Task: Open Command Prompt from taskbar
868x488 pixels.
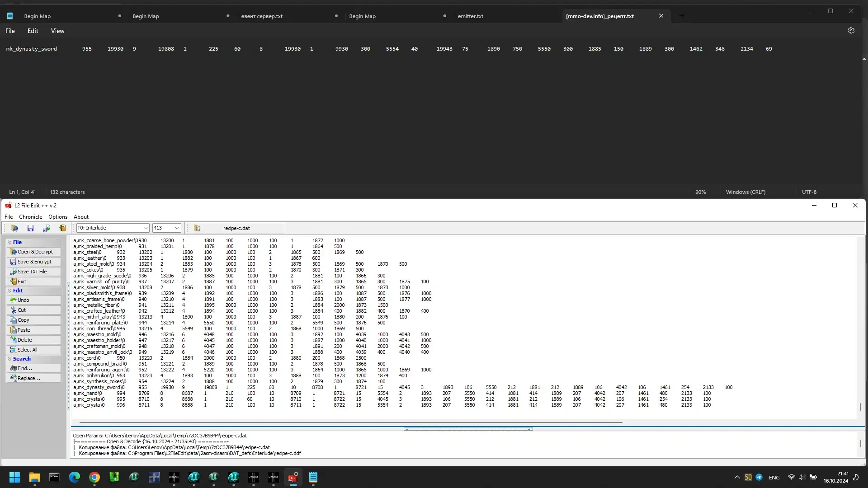Action: pos(54,477)
